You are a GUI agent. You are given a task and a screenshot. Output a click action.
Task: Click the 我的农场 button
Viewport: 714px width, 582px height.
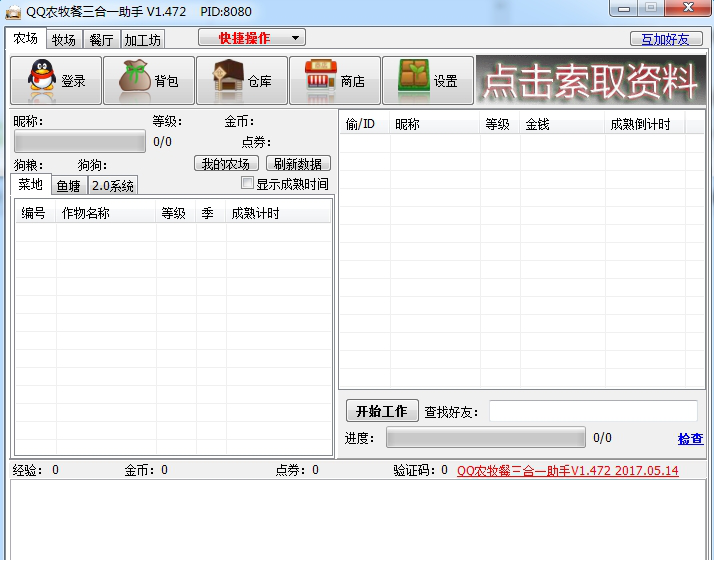point(226,163)
